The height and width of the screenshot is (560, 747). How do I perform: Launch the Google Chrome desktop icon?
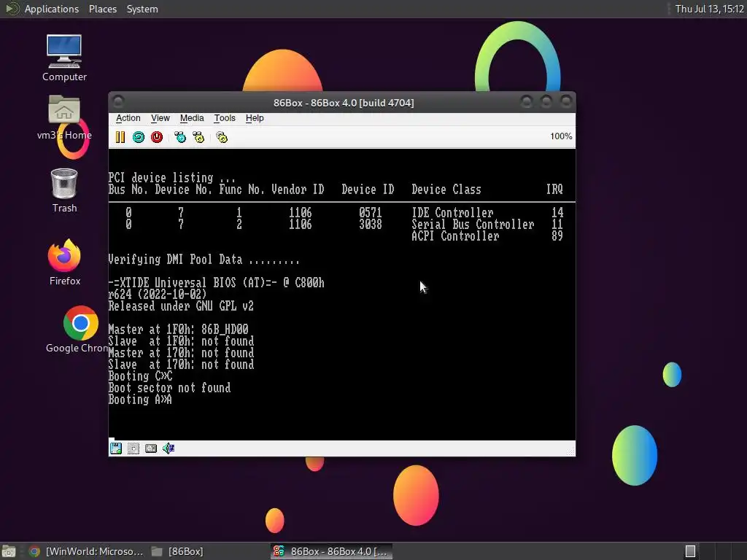(80, 330)
